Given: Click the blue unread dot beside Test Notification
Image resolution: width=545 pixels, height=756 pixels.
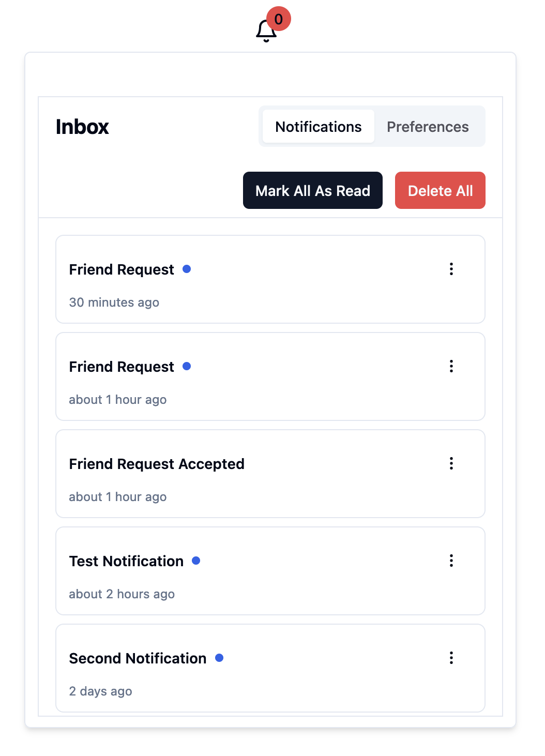Looking at the screenshot, I should point(196,561).
